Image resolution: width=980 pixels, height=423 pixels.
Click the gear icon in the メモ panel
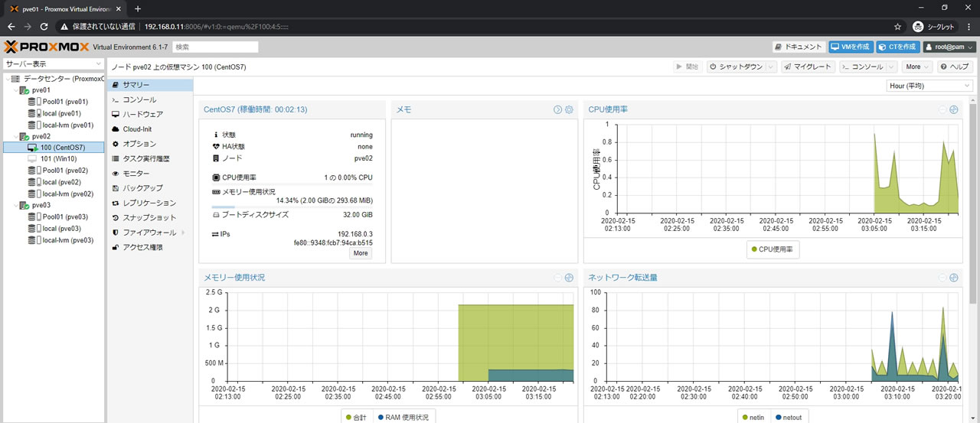pos(569,110)
